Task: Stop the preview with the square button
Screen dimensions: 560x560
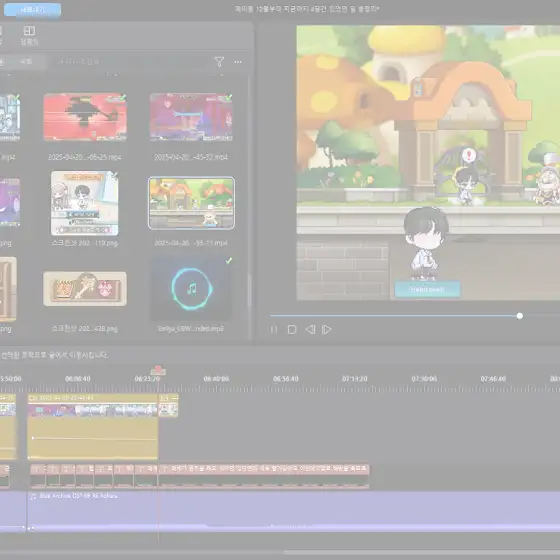Action: pyautogui.click(x=292, y=329)
